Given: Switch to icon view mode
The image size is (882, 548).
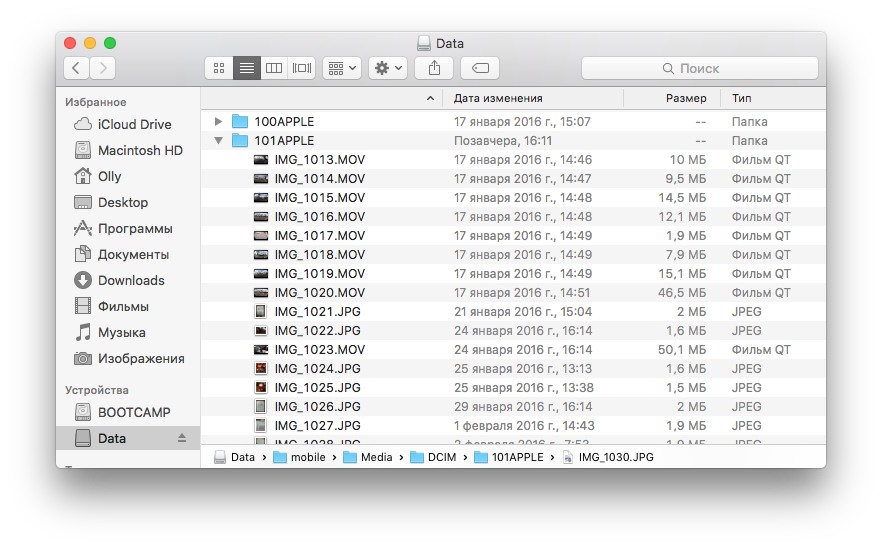Looking at the screenshot, I should [x=219, y=68].
